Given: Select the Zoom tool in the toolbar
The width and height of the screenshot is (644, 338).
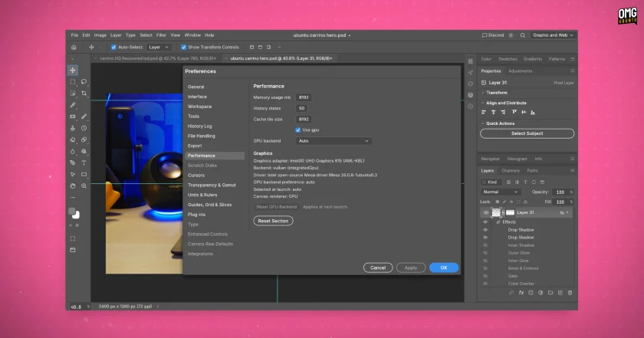Looking at the screenshot, I should coord(84,185).
